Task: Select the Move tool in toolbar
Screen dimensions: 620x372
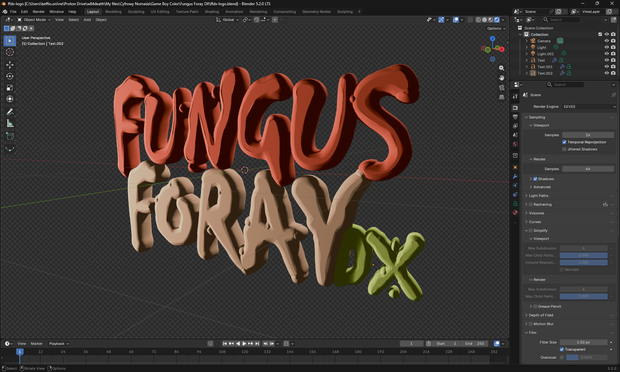Action: click(10, 64)
